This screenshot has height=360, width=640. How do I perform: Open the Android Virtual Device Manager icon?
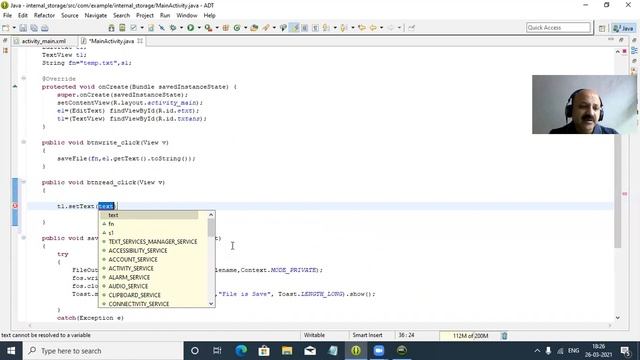[122, 28]
